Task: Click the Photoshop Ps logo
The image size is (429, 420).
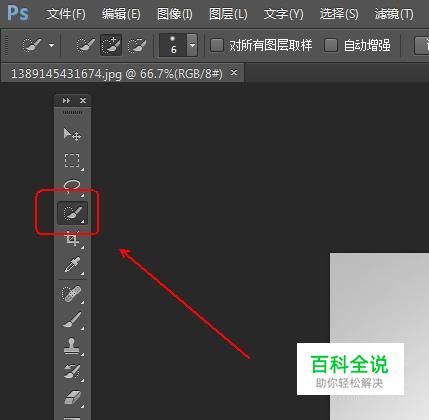Action: point(18,13)
